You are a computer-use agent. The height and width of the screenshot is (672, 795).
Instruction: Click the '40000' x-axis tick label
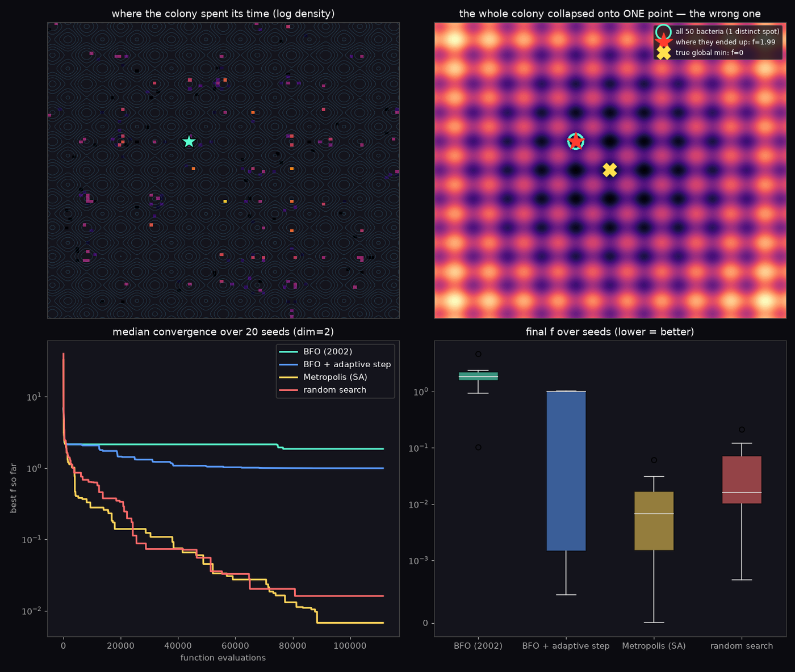(x=178, y=646)
